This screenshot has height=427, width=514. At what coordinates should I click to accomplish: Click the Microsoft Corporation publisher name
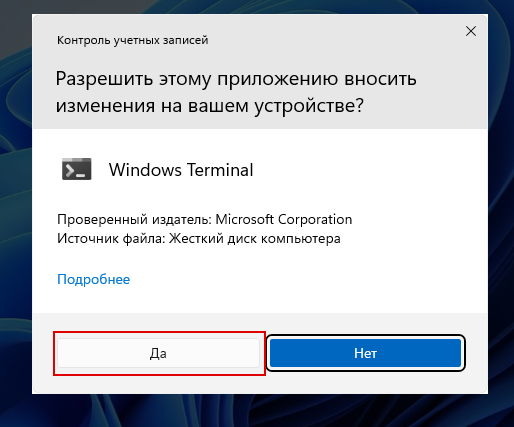284,219
